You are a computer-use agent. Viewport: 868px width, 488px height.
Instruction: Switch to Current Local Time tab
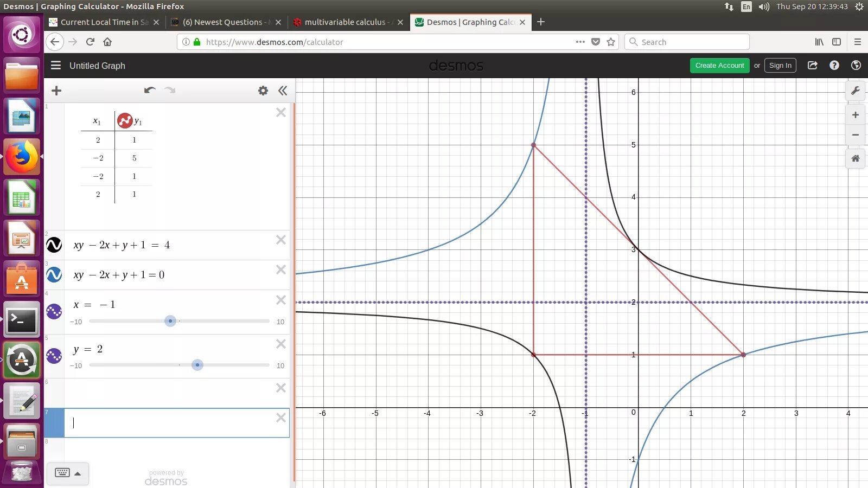(x=104, y=22)
